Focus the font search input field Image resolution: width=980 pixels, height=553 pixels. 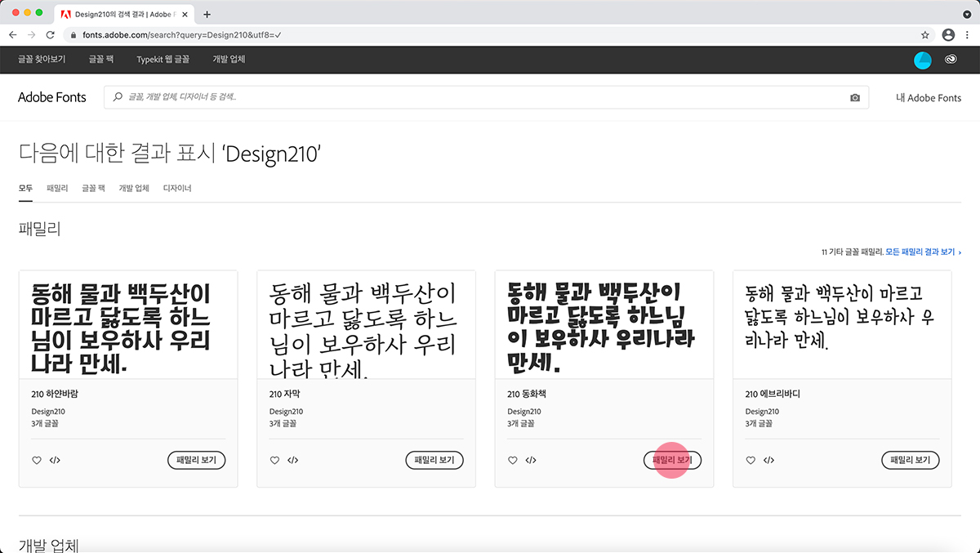486,97
